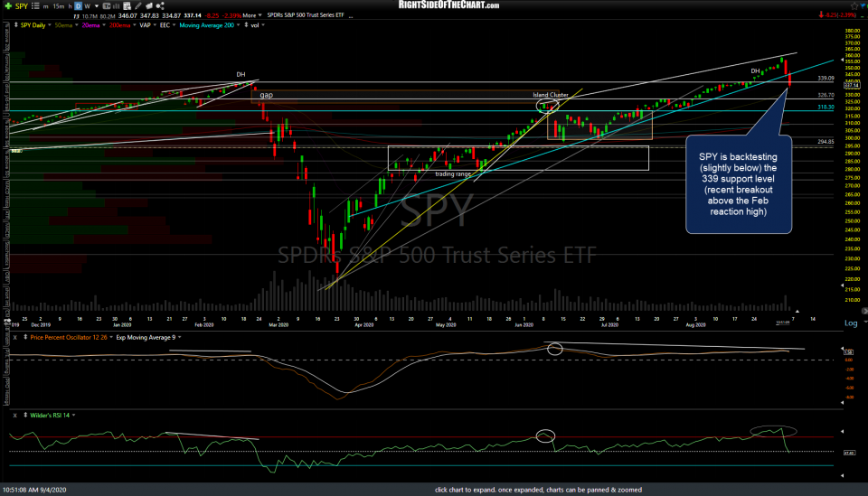Screen dimensions: 868x496
Task: Click the scroll-right arrow at chart bottom right
Action: tap(864, 312)
